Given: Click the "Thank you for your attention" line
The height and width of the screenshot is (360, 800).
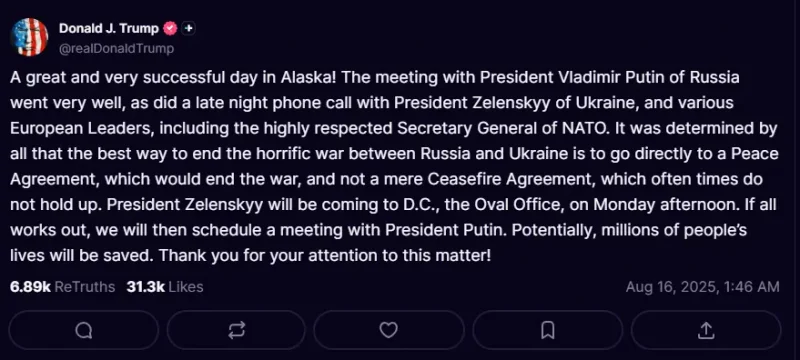Looking at the screenshot, I should point(251,255).
